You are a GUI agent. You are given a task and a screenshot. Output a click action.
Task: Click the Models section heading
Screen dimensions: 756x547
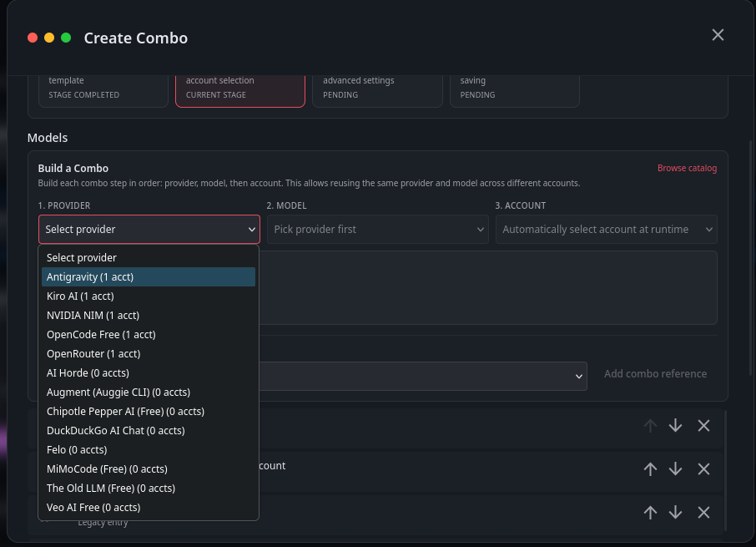48,138
